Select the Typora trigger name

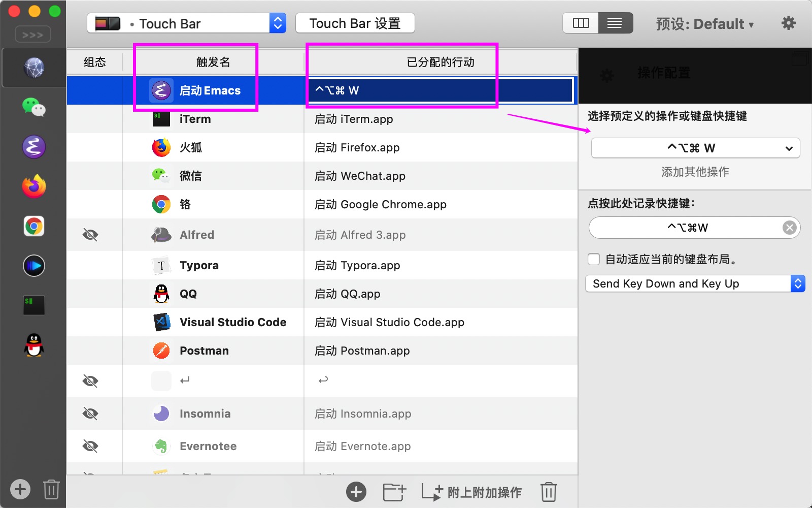coord(199,265)
